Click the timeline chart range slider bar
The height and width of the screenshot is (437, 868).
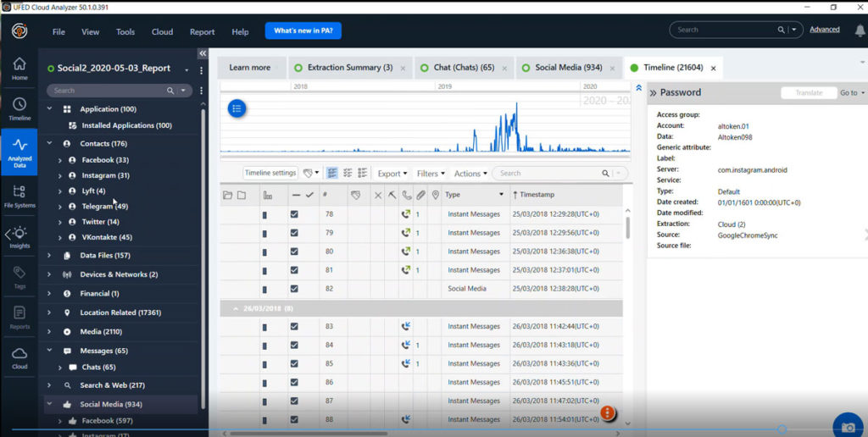pos(426,158)
